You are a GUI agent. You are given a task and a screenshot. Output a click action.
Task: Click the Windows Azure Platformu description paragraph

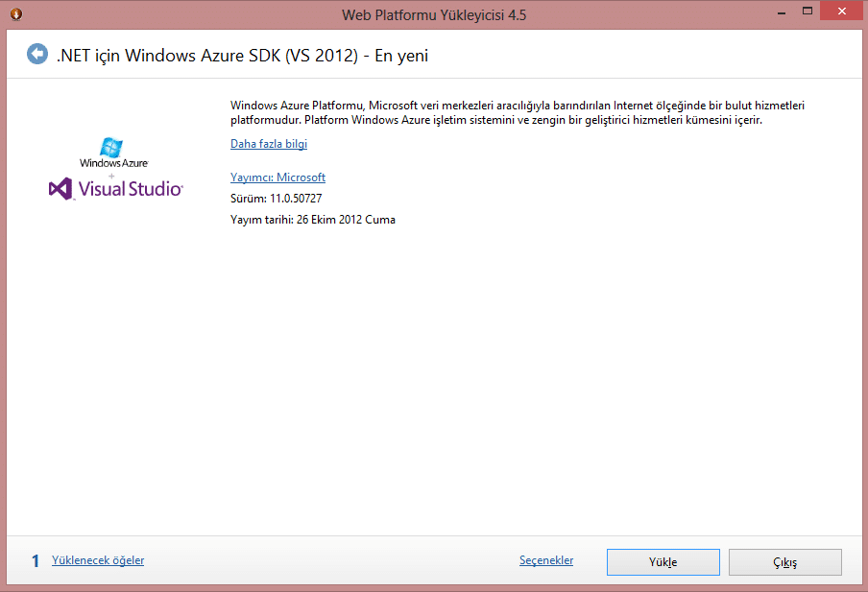[x=517, y=112]
